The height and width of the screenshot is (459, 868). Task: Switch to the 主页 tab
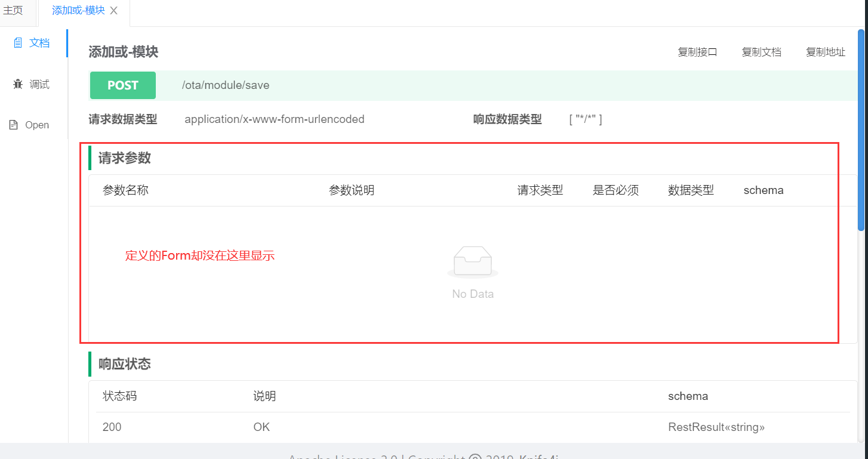[x=13, y=10]
